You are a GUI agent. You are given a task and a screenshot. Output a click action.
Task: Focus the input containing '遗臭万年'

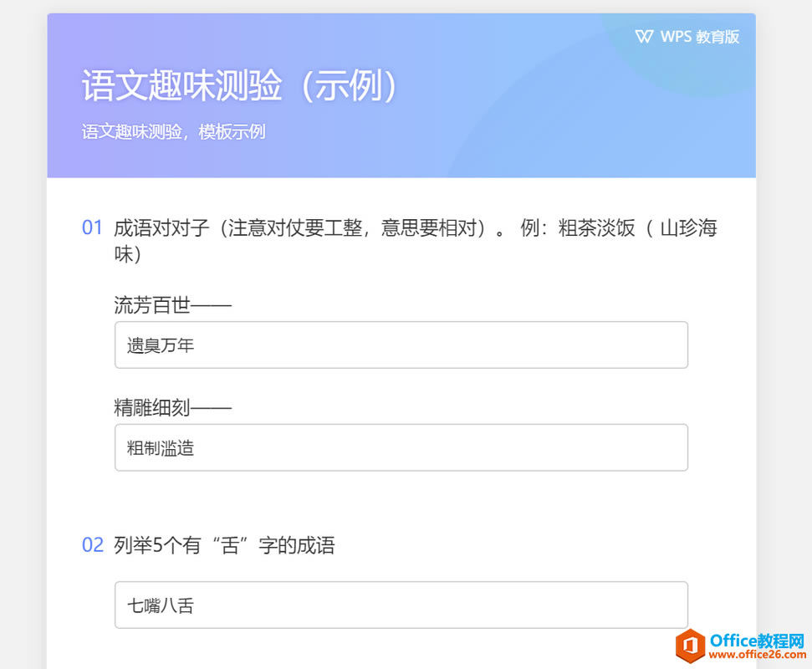click(x=401, y=345)
